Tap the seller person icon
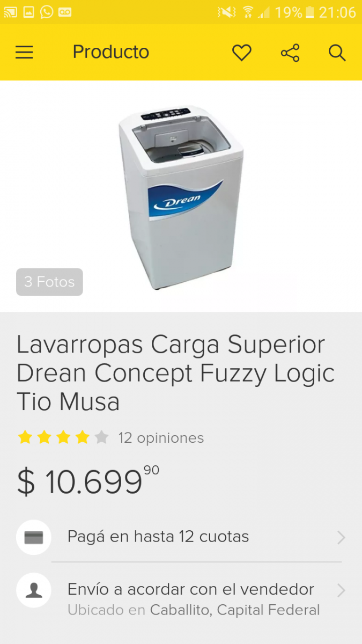 (34, 591)
